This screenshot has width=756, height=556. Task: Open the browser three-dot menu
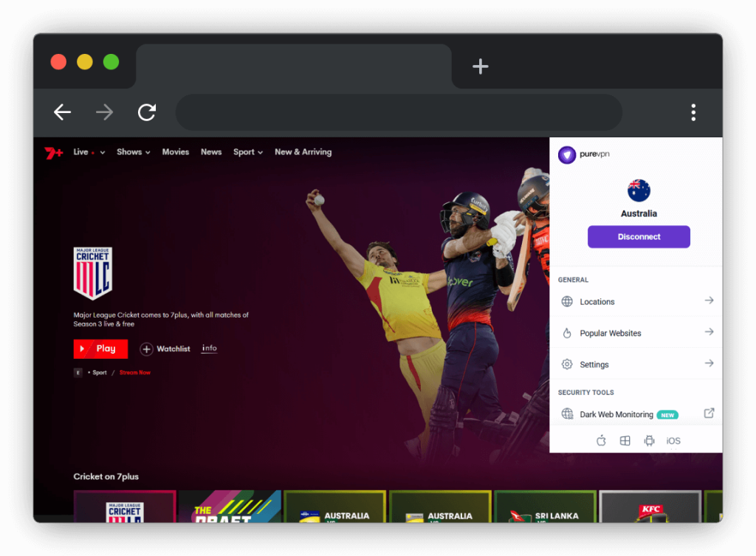(x=693, y=112)
